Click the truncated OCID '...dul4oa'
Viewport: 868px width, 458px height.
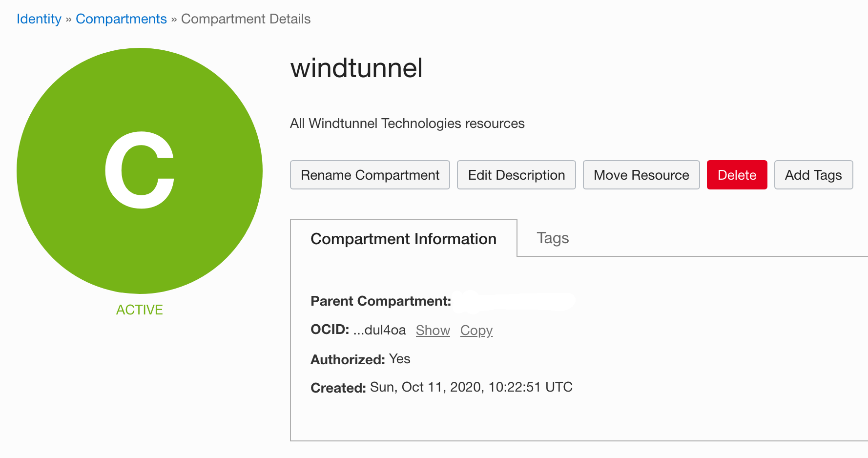pyautogui.click(x=379, y=330)
